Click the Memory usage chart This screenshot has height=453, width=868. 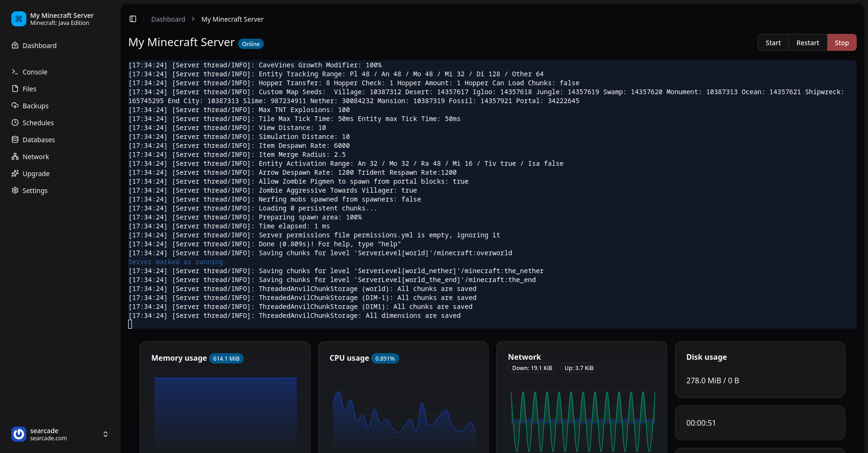[x=226, y=413]
